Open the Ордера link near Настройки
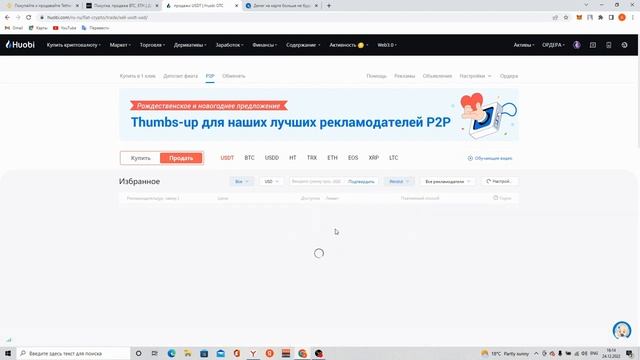 coord(509,76)
